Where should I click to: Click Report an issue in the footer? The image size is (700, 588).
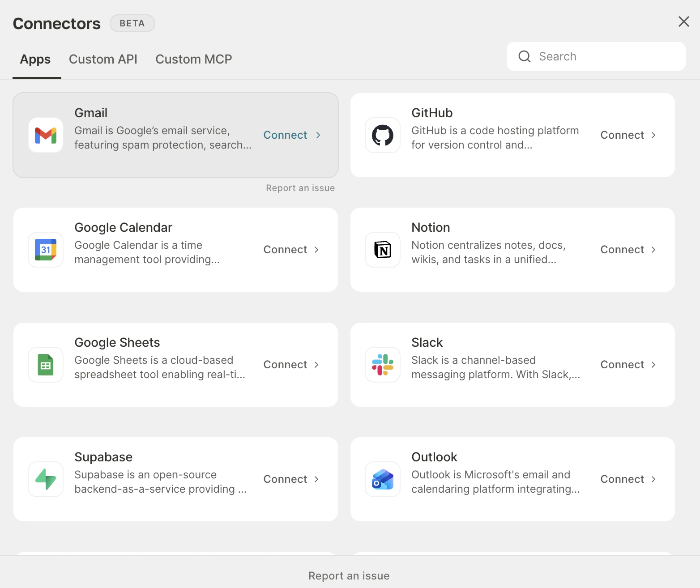349,576
